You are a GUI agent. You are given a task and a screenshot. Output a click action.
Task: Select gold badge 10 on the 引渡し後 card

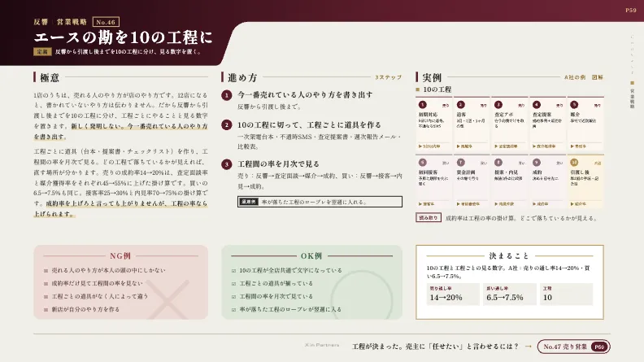click(x=574, y=163)
